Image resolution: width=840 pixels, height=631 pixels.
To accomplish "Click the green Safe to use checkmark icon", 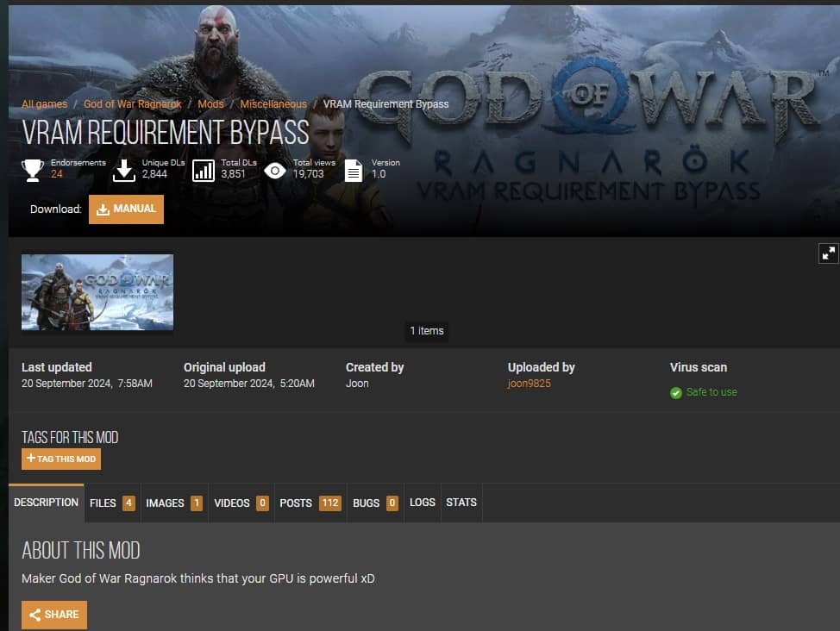I will coord(676,392).
